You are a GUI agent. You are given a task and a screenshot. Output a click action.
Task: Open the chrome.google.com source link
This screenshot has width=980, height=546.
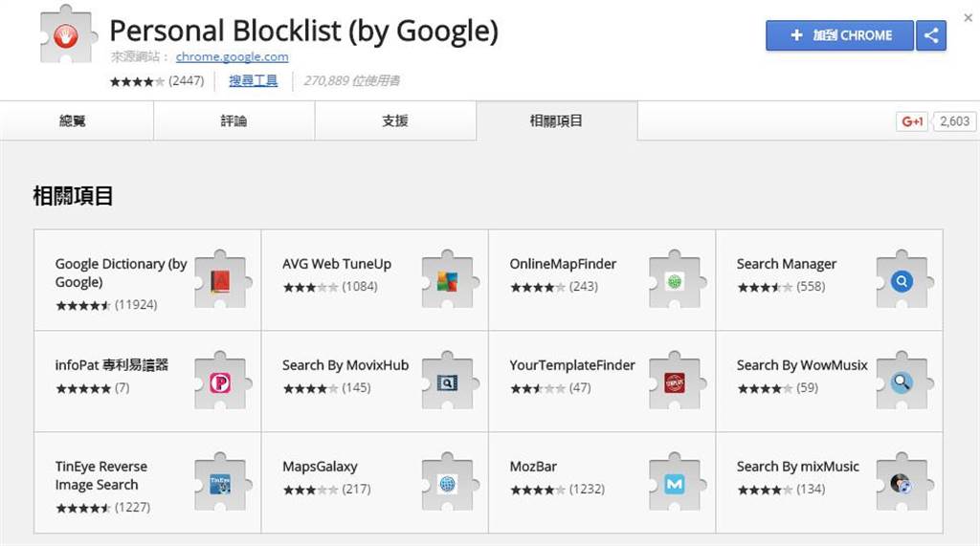tap(232, 56)
